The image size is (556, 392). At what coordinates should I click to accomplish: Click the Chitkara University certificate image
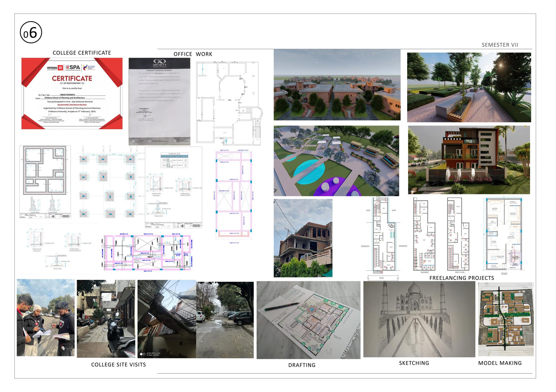(72, 93)
